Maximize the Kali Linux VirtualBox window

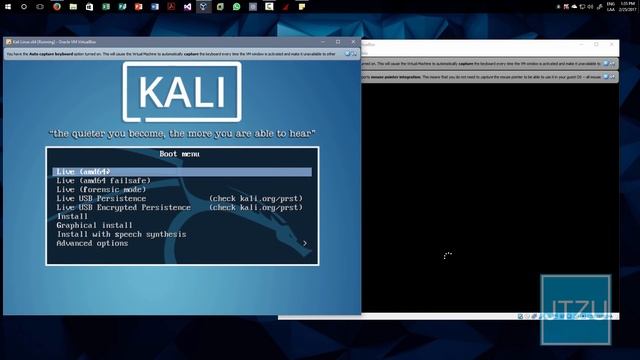tap(338, 42)
